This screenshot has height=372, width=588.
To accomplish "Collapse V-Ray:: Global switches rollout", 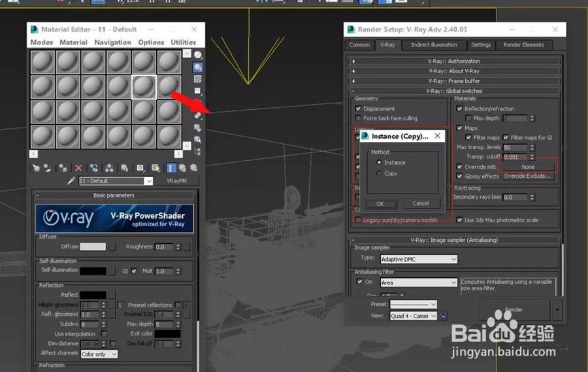I will [454, 91].
